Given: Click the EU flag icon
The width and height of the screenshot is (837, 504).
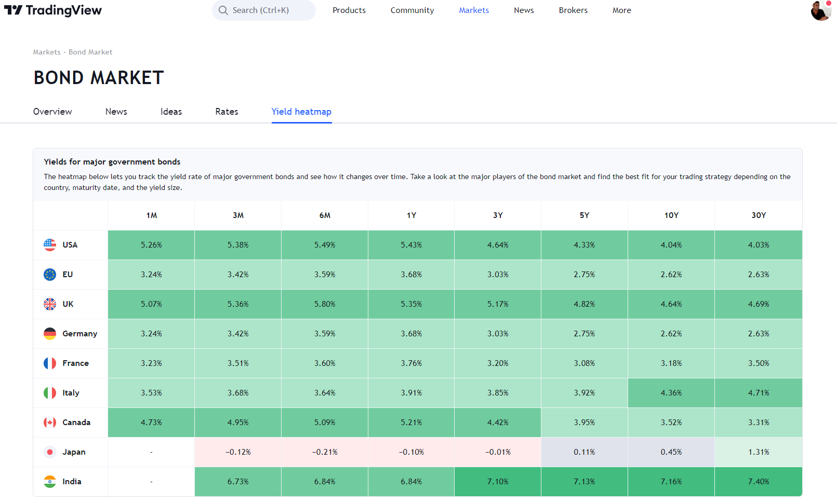Looking at the screenshot, I should 49,275.
